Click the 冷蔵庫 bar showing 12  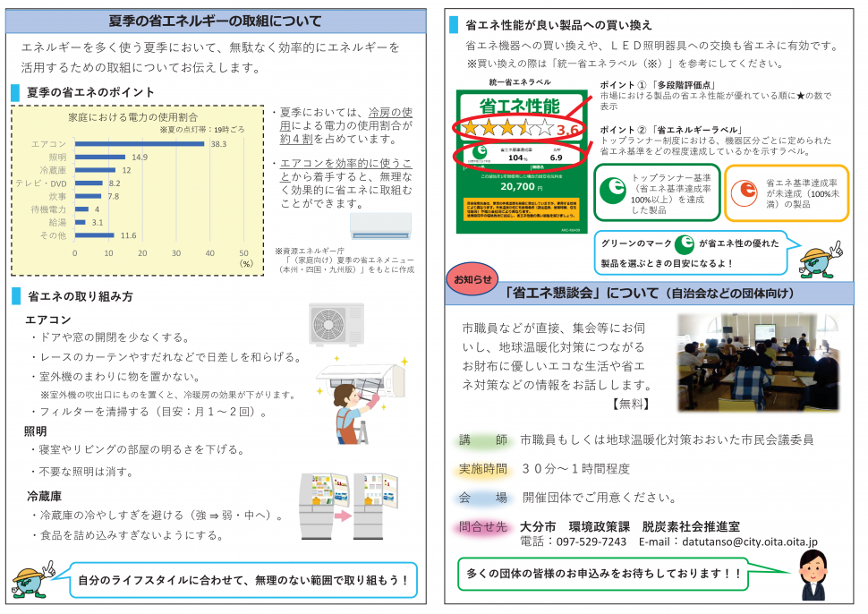(95, 170)
